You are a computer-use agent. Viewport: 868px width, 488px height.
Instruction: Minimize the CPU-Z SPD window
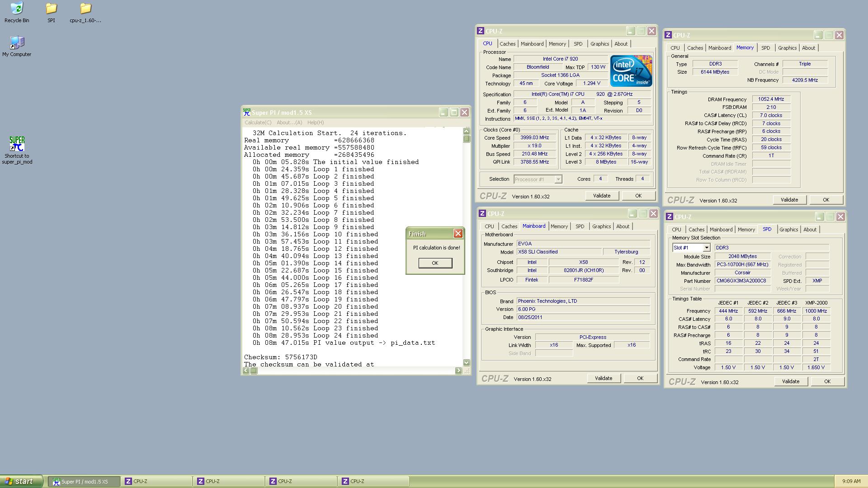820,217
